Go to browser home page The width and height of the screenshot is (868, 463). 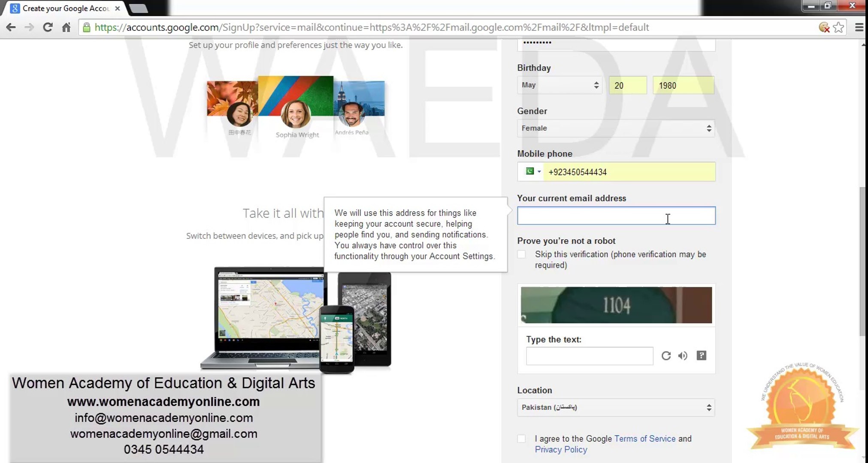click(66, 27)
